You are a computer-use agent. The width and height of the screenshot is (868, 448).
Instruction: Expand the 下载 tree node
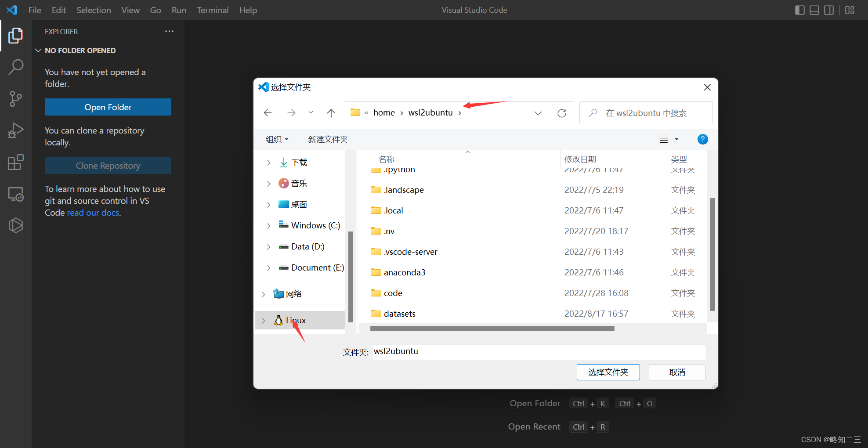point(268,163)
